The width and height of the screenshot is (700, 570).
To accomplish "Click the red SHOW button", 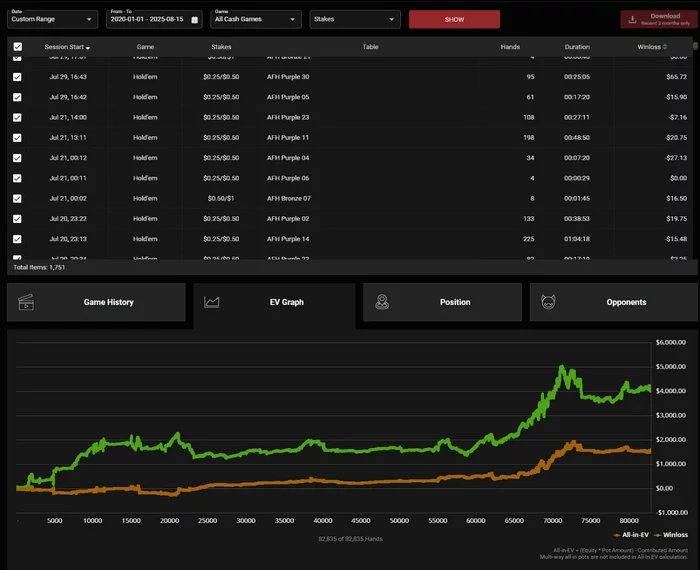I will click(x=454, y=19).
